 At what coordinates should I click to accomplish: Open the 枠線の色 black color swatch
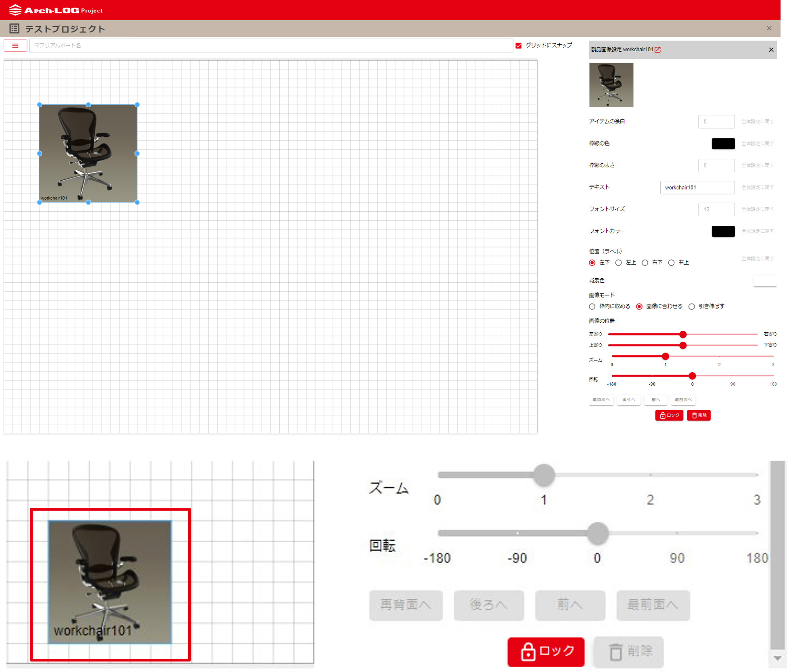coord(723,144)
